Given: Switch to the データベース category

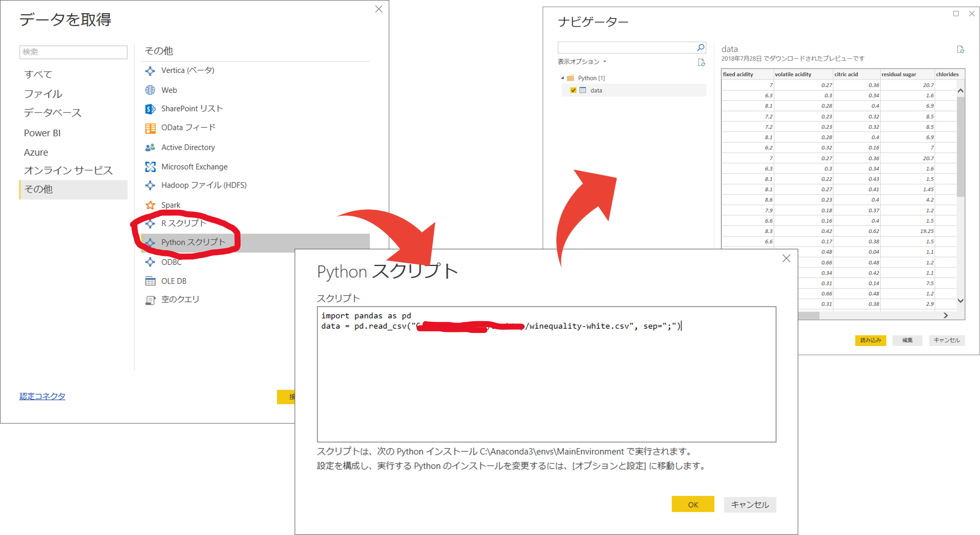Looking at the screenshot, I should coord(52,112).
